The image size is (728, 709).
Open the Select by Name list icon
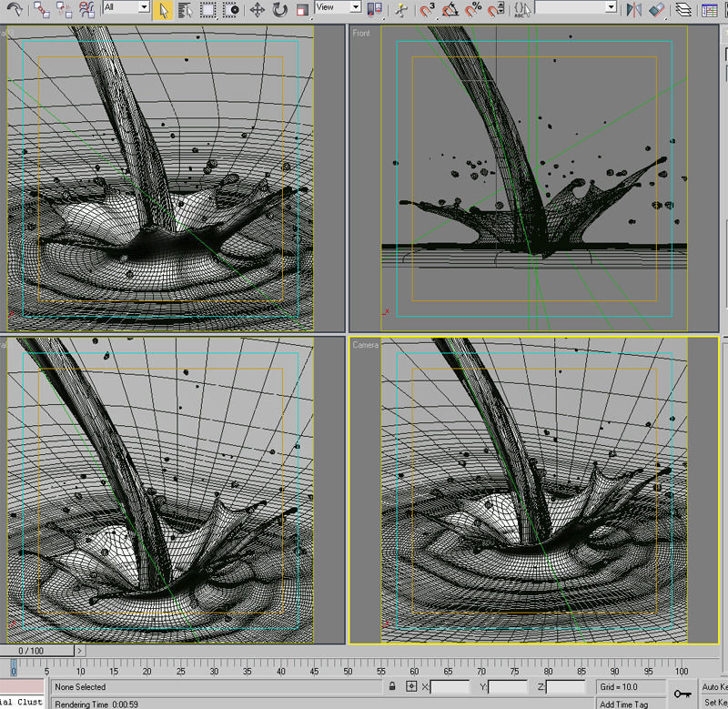[186, 10]
